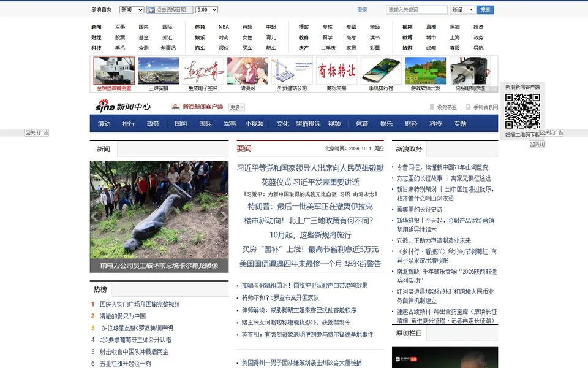588x368 pixels.
Task: Open the 排行 tab in the blue navbar
Action: pyautogui.click(x=128, y=123)
